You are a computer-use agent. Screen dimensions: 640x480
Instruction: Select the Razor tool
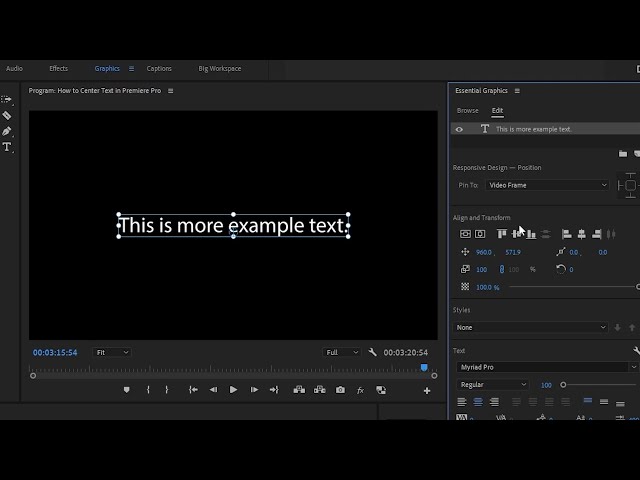click(7, 116)
